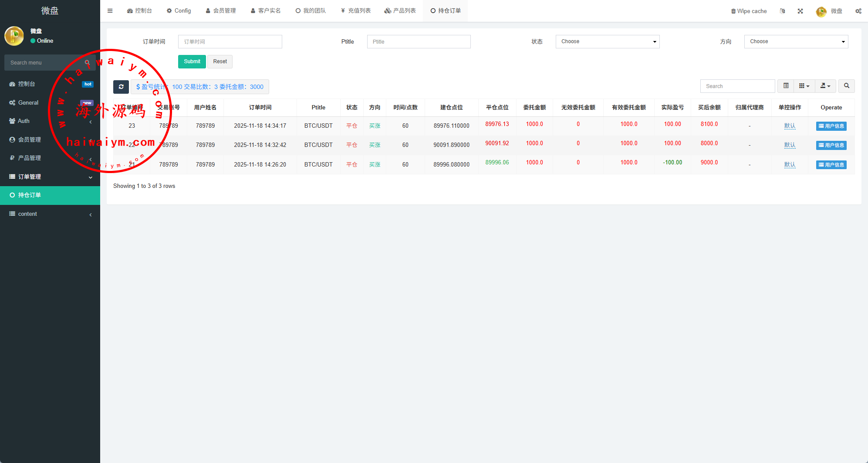
Task: Click the 订单时间 input field
Action: (x=230, y=41)
